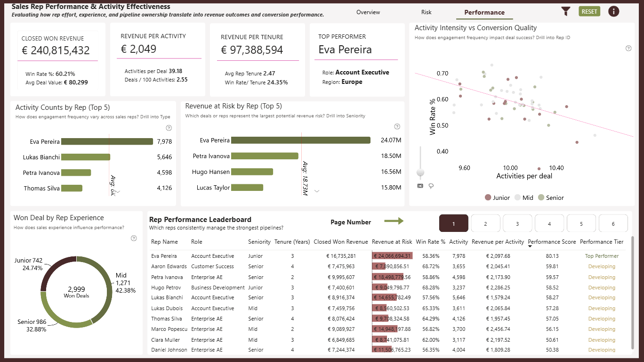The image size is (644, 362).
Task: Toggle Junior series in scatter legend
Action: (x=497, y=197)
